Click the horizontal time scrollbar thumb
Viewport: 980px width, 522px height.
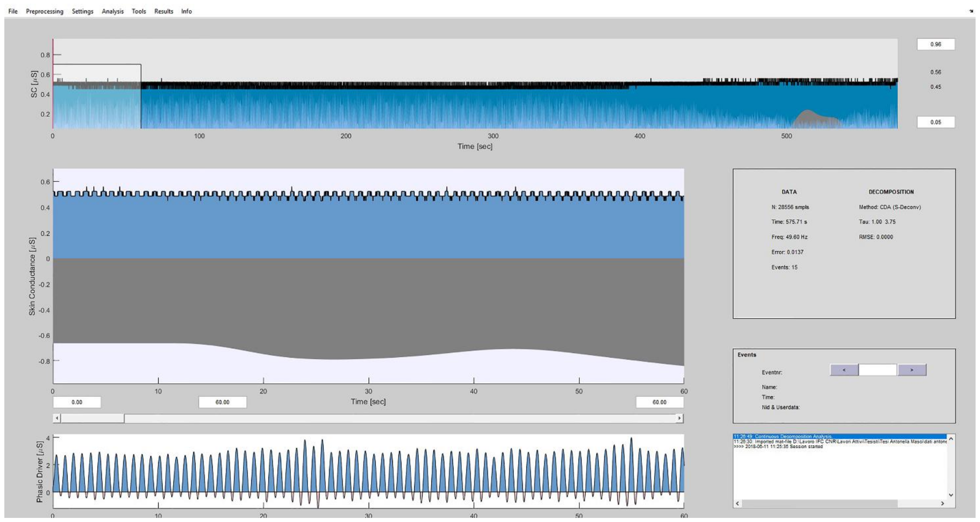(x=92, y=418)
